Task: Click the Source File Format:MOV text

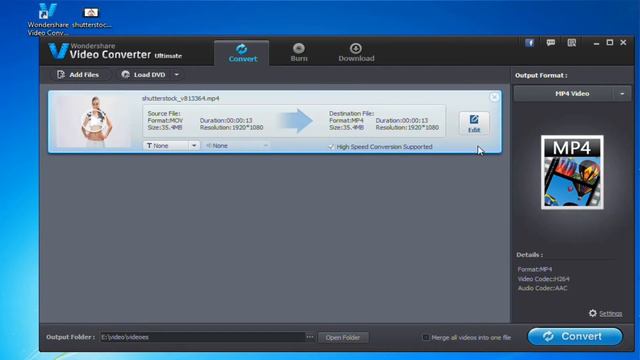Action: pyautogui.click(x=165, y=120)
